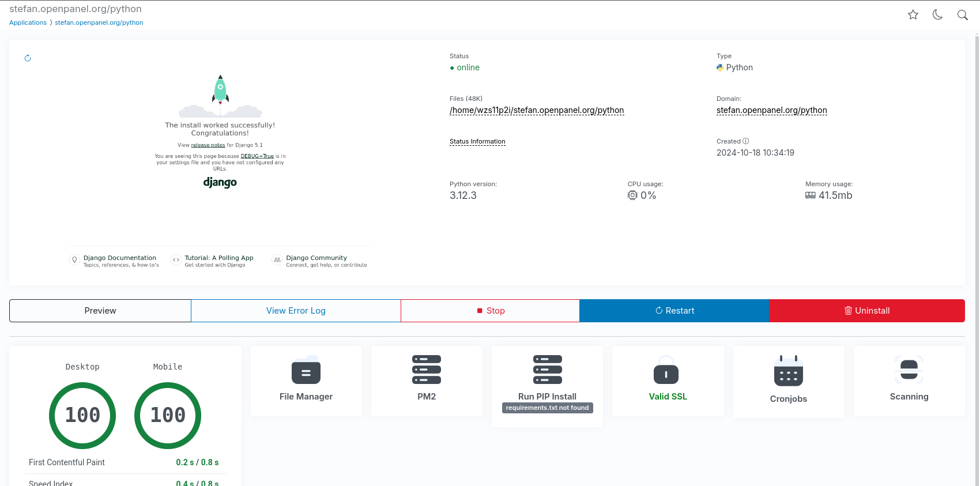
Task: Click the 0.2 s / 0.8 s value
Action: tap(197, 462)
